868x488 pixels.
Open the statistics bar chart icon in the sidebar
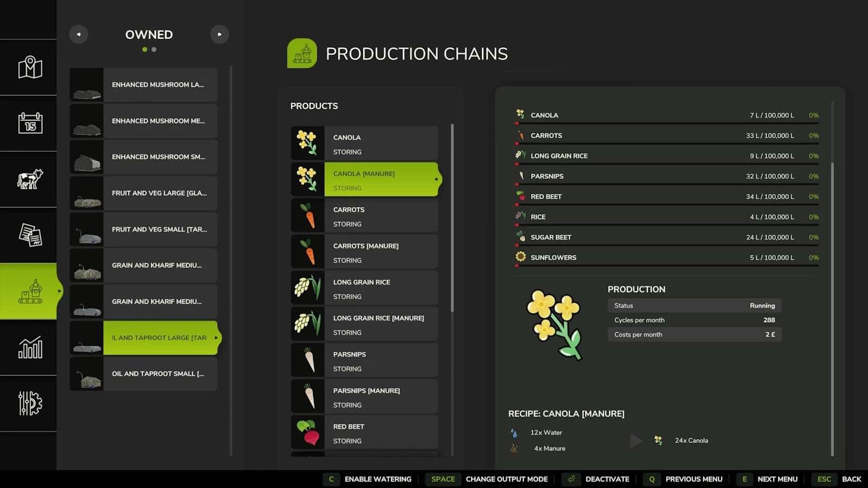(30, 347)
